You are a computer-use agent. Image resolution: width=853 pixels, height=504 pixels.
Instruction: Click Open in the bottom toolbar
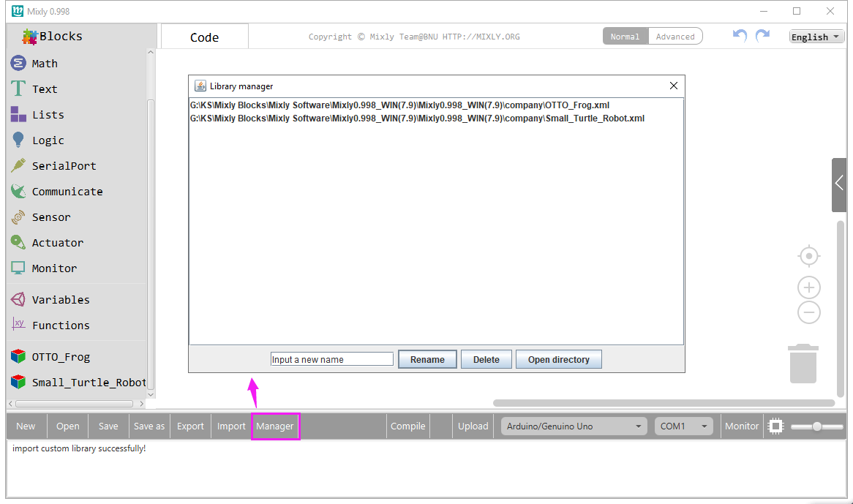(68, 426)
